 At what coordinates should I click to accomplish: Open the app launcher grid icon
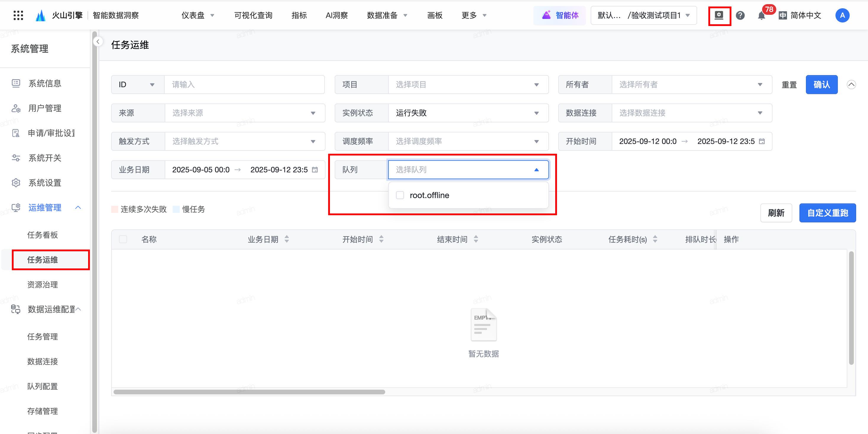point(18,15)
